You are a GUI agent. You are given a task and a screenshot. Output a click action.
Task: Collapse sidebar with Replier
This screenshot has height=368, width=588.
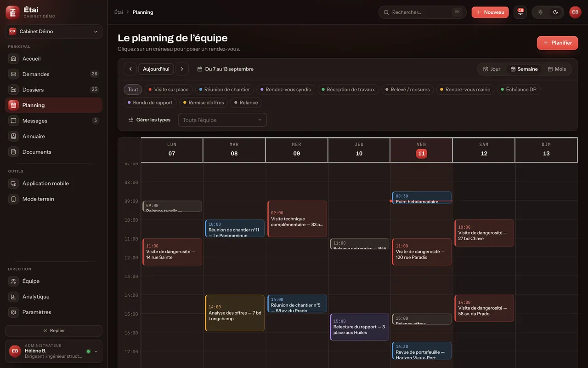tap(54, 331)
